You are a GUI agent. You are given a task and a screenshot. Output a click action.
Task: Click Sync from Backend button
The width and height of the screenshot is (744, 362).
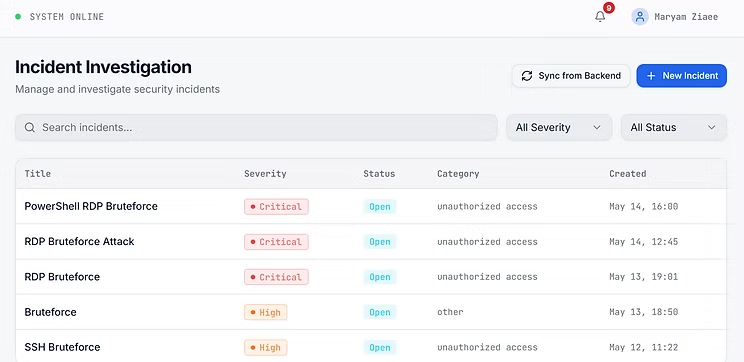pyautogui.click(x=571, y=76)
